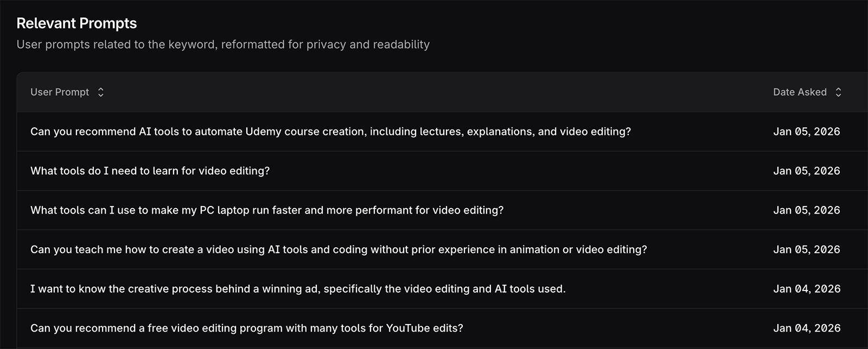868x349 pixels.
Task: Select the descending arrow on Date Asked sorter
Action: pyautogui.click(x=838, y=95)
